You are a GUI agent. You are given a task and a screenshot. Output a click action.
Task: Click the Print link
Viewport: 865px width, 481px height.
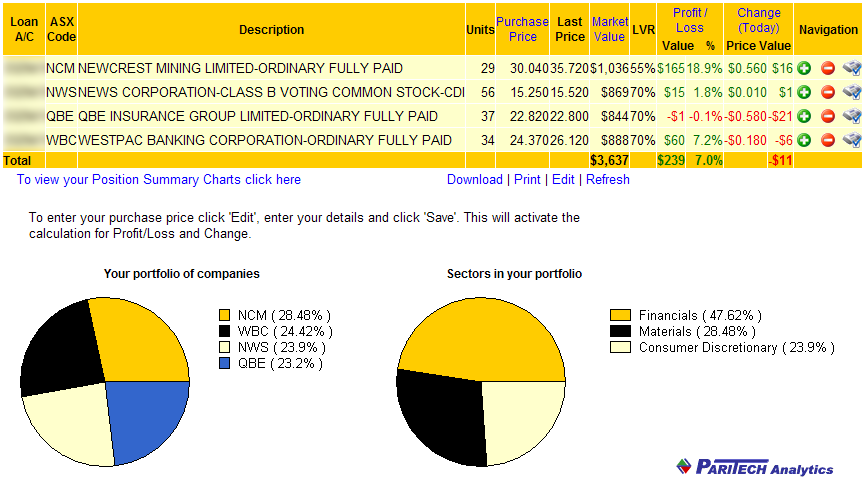[x=527, y=180]
